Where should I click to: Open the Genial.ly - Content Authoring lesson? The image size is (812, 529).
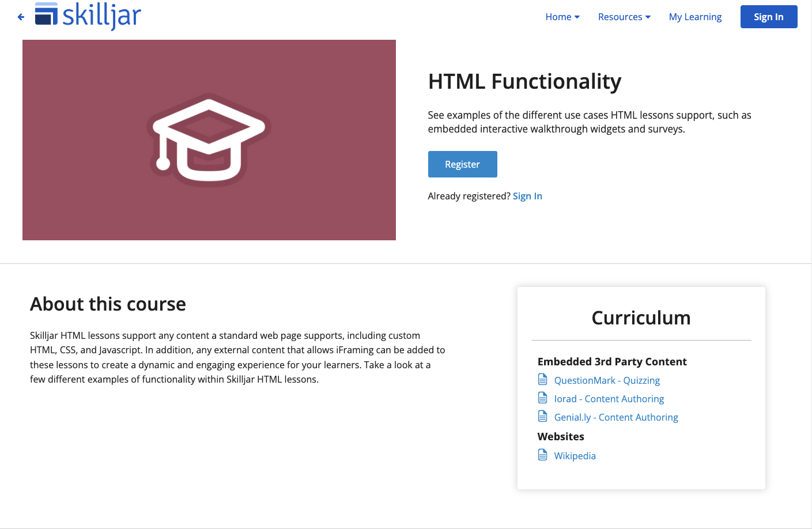[x=616, y=417]
